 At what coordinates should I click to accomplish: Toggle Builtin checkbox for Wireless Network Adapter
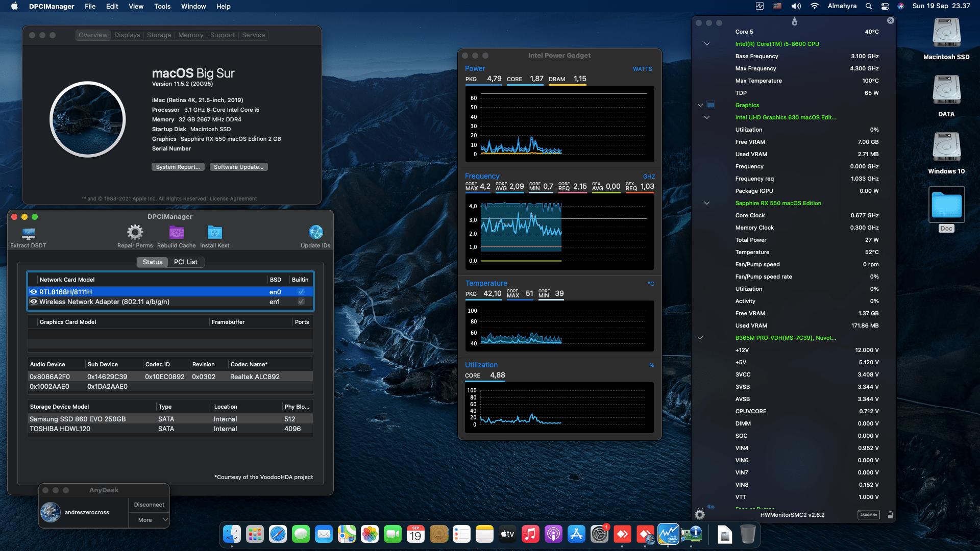pyautogui.click(x=301, y=302)
